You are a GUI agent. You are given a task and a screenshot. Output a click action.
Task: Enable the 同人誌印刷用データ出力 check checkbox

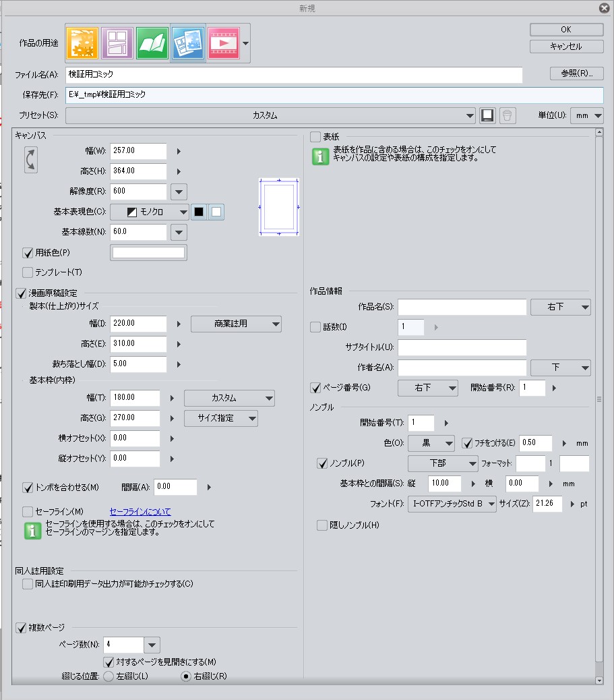pos(28,584)
